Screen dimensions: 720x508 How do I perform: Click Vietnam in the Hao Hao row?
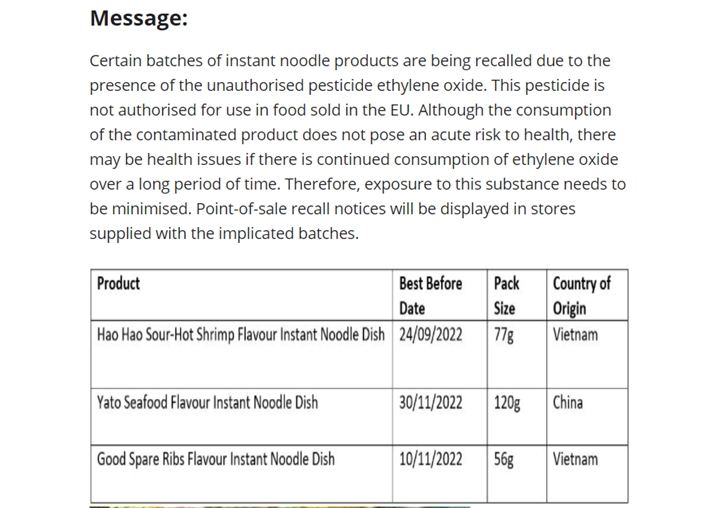click(575, 335)
